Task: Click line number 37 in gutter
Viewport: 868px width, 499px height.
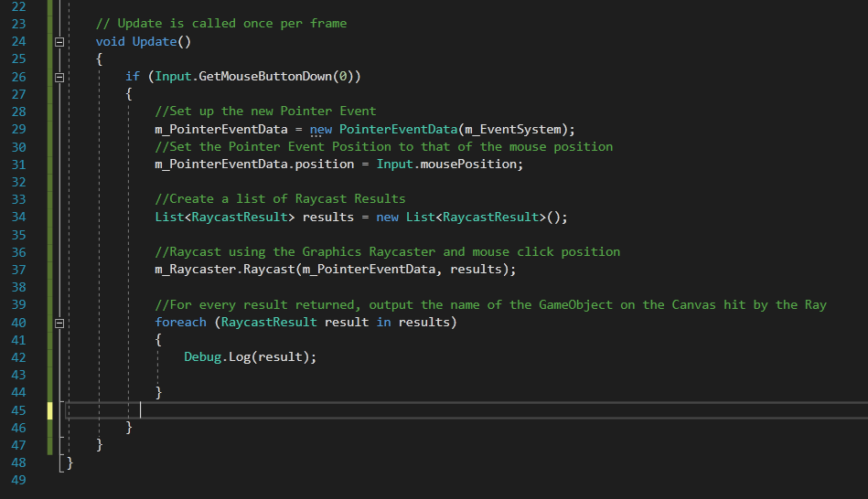Action: click(x=19, y=270)
